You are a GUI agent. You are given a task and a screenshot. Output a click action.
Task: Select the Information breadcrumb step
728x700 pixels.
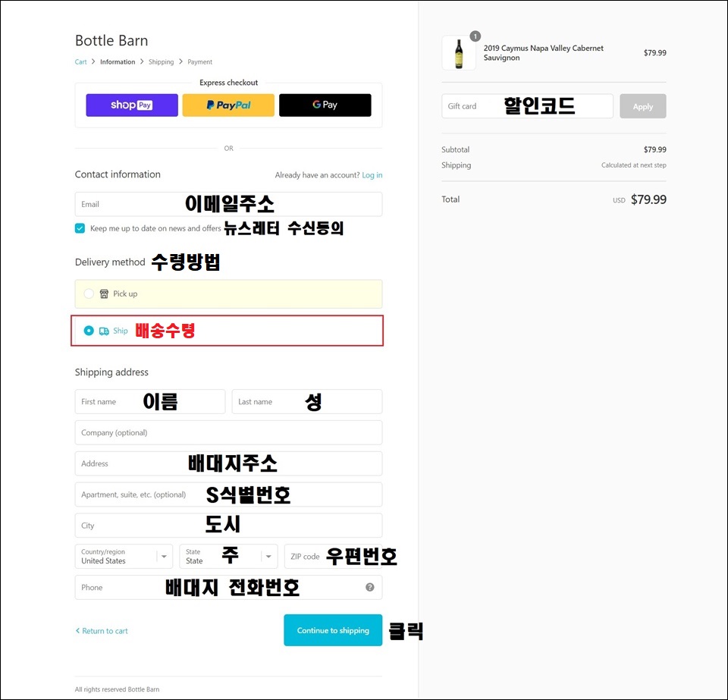[x=118, y=61]
